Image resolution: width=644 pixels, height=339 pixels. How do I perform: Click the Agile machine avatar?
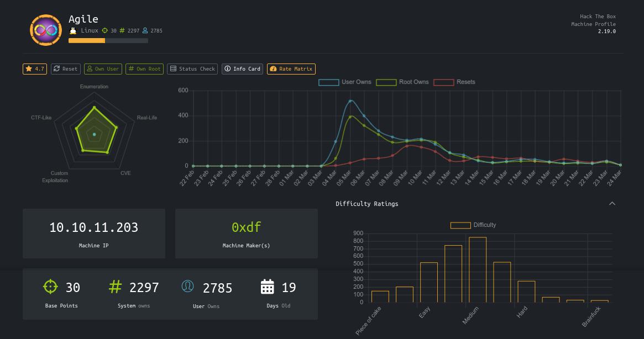46,30
